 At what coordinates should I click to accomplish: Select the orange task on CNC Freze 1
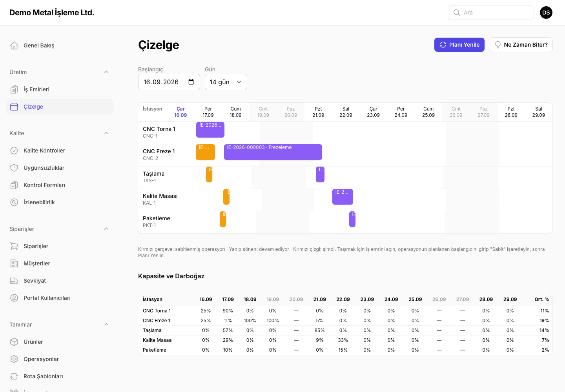coord(205,152)
